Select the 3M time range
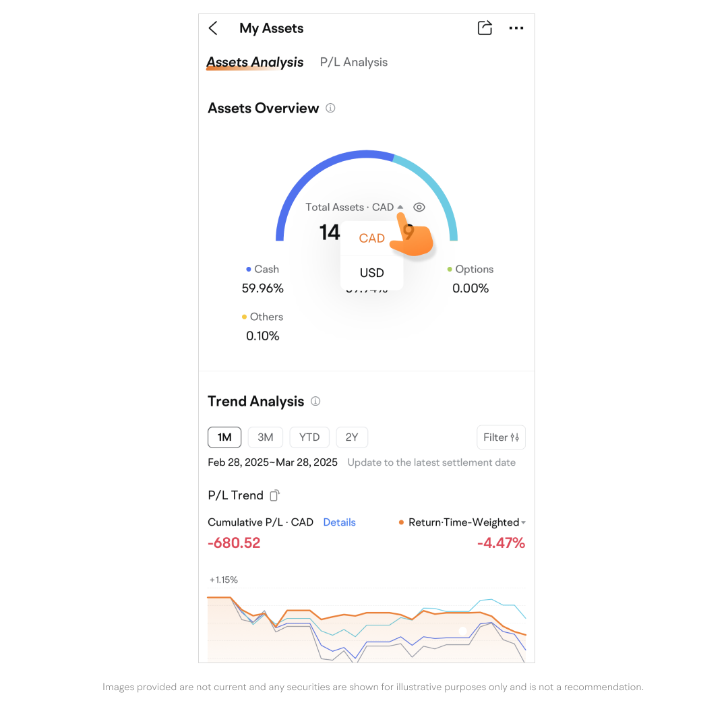The width and height of the screenshot is (728, 707). [x=266, y=437]
